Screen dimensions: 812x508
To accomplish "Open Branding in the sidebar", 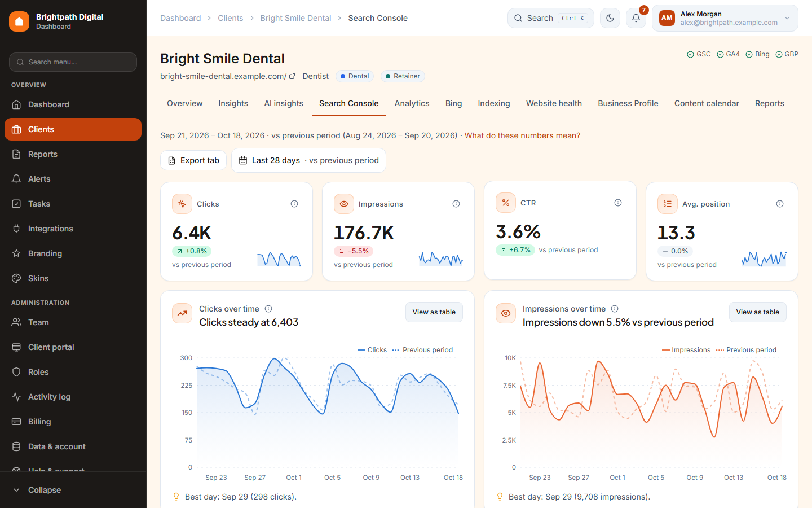I will pyautogui.click(x=73, y=253).
